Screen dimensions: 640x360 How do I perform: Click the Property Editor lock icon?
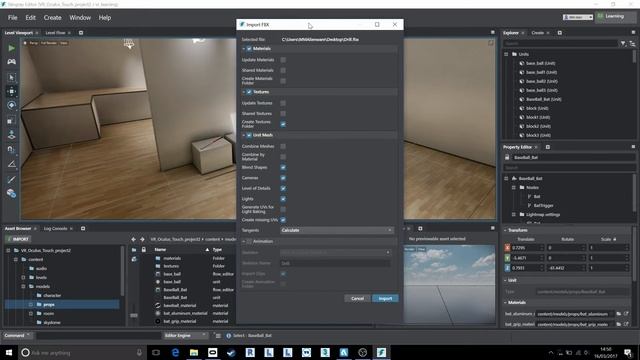(x=507, y=158)
